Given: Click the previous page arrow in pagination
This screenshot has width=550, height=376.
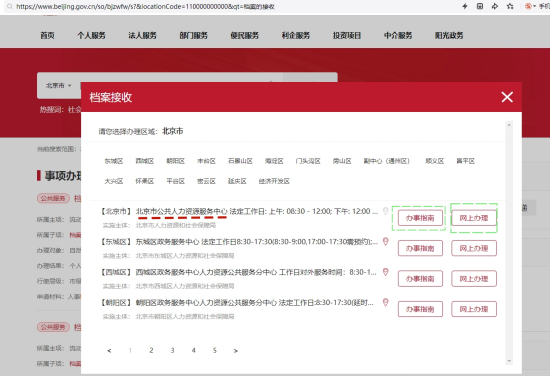Looking at the screenshot, I should 109,350.
